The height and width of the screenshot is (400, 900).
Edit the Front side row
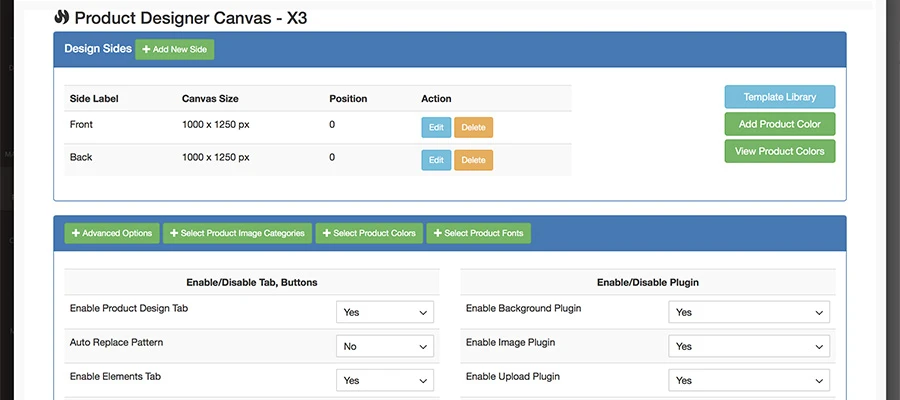[x=435, y=127]
